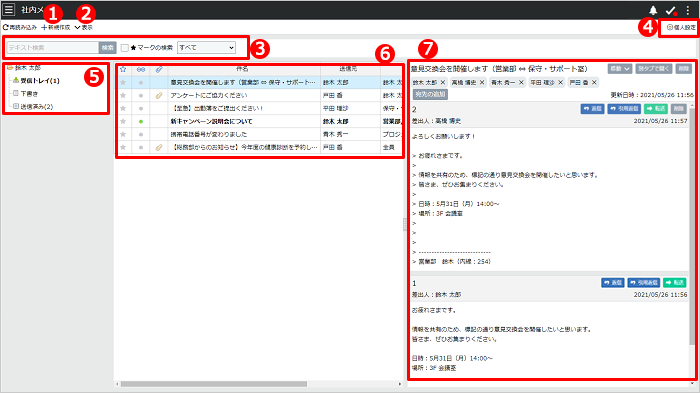Quote-reply to message 2 with 引用返信
The width and height of the screenshot is (700, 393).
coord(624,109)
